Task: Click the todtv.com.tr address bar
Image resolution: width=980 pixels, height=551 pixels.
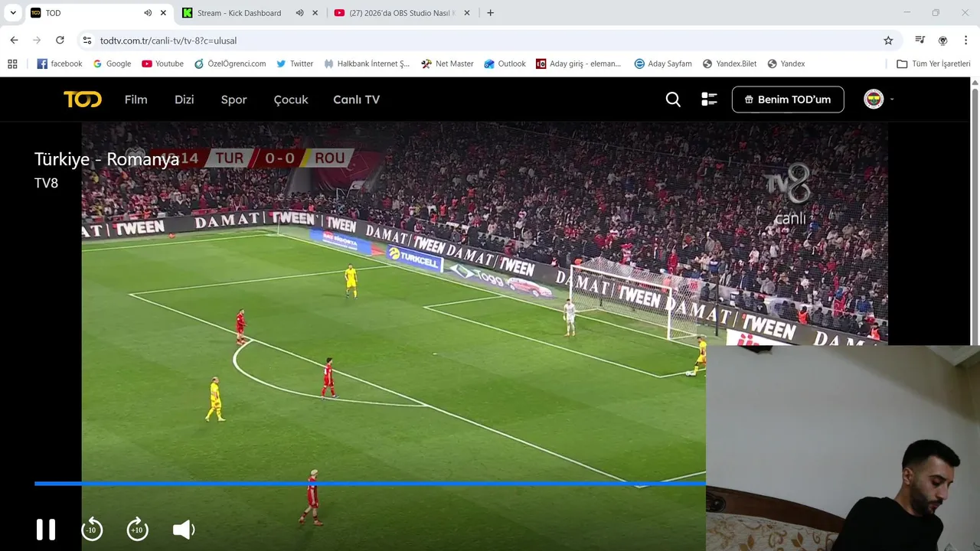Action: click(x=490, y=41)
